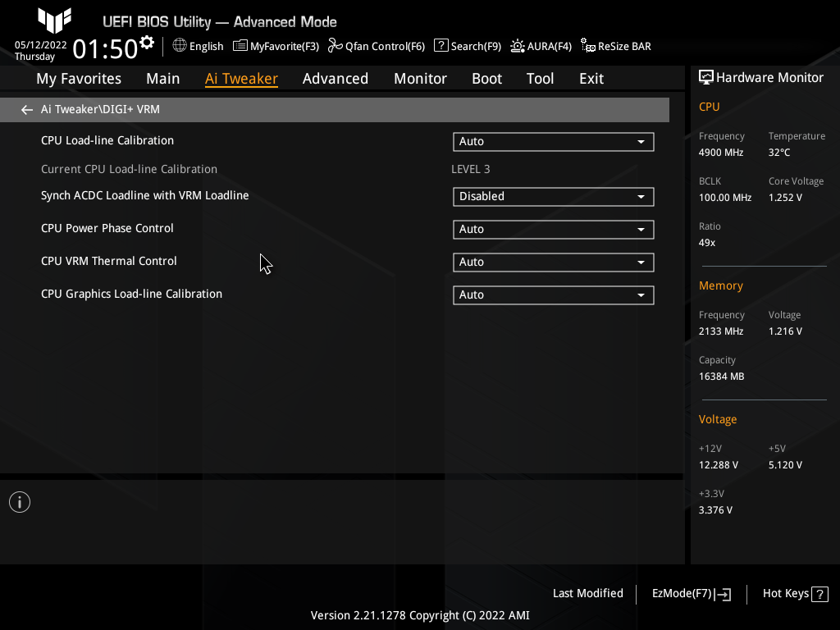Viewport: 840px width, 630px height.
Task: Click Last Modified button
Action: pos(587,594)
